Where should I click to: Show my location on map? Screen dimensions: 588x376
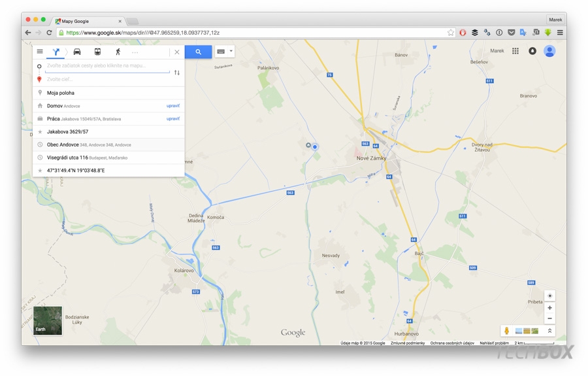(x=549, y=296)
